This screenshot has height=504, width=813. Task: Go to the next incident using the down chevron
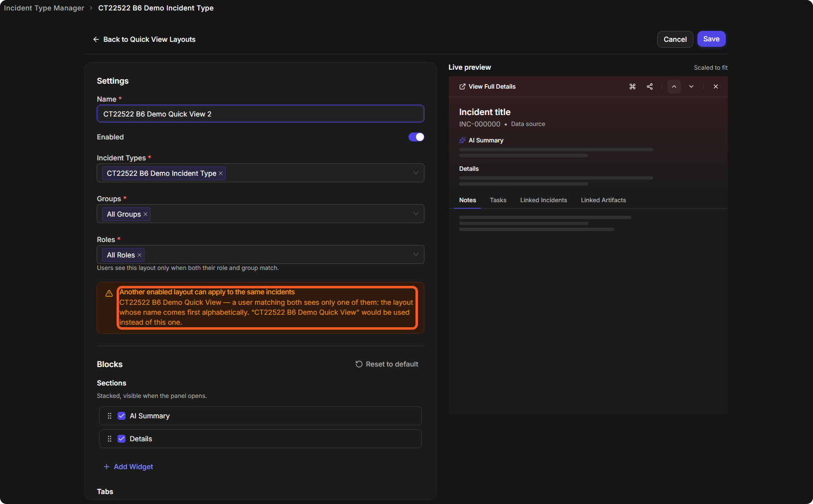(x=691, y=87)
